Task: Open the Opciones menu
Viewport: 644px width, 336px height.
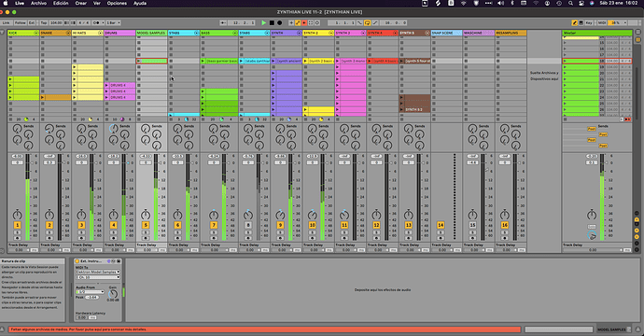Action: pyautogui.click(x=117, y=4)
